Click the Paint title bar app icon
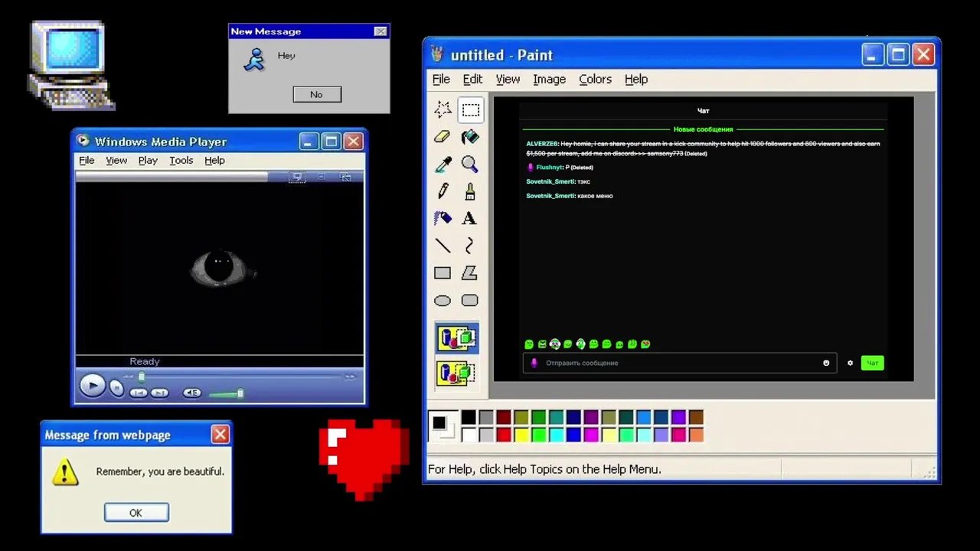 tap(437, 54)
